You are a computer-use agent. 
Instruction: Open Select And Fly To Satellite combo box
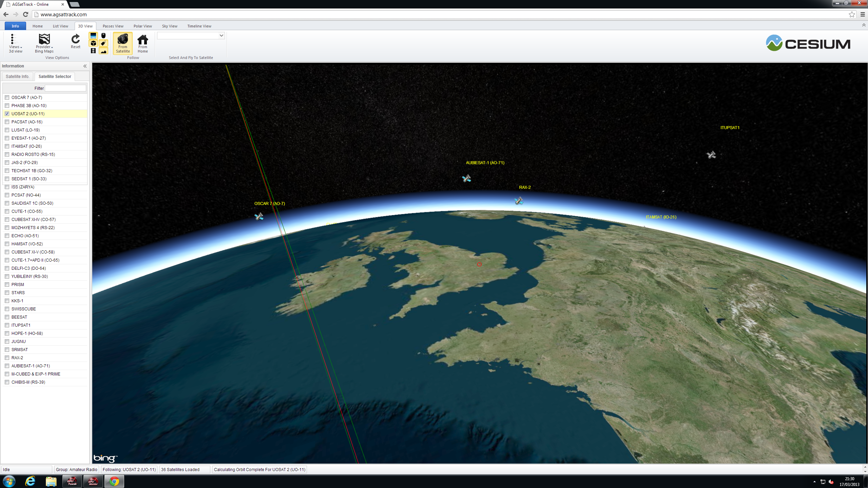click(x=191, y=36)
